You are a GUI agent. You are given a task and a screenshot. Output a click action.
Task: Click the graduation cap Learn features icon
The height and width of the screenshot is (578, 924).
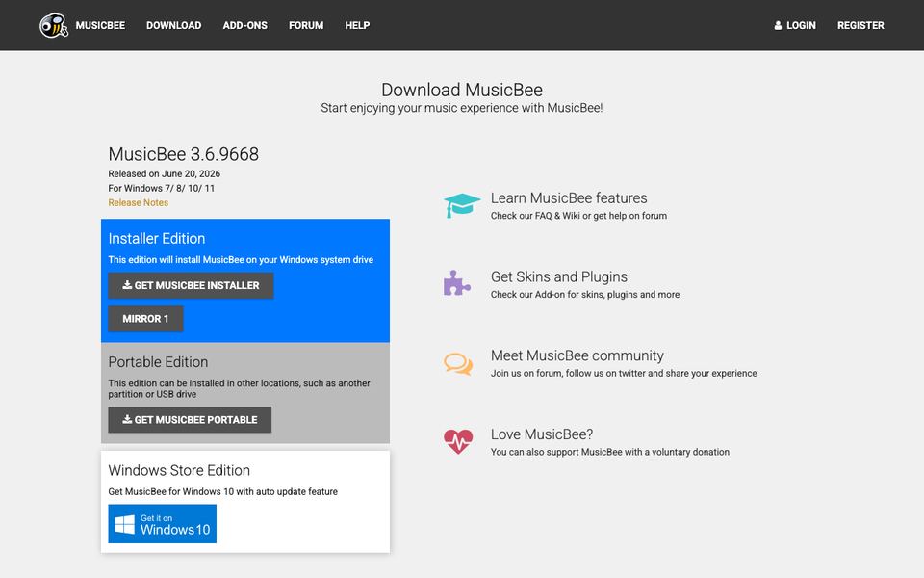(x=461, y=205)
